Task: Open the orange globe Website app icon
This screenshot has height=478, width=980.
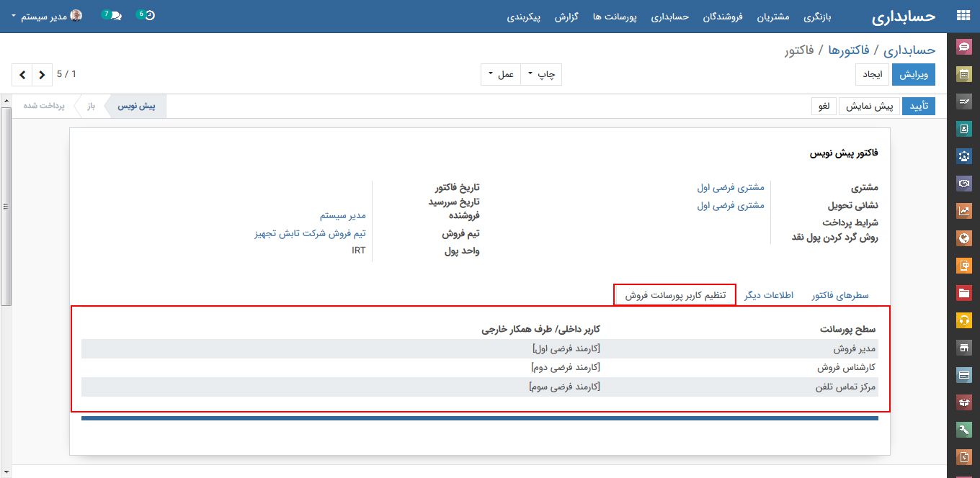Action: pyautogui.click(x=964, y=238)
